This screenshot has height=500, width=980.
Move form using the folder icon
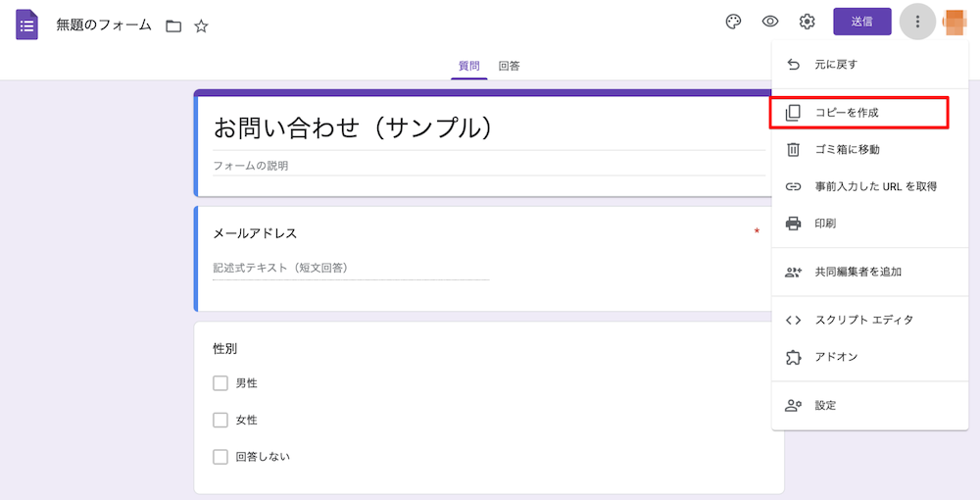[173, 26]
